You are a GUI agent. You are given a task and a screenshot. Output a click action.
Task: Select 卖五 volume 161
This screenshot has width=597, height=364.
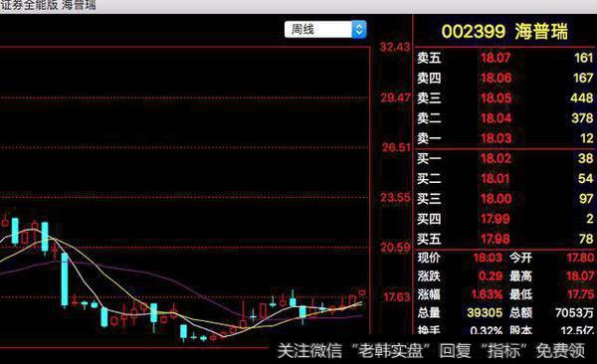584,58
